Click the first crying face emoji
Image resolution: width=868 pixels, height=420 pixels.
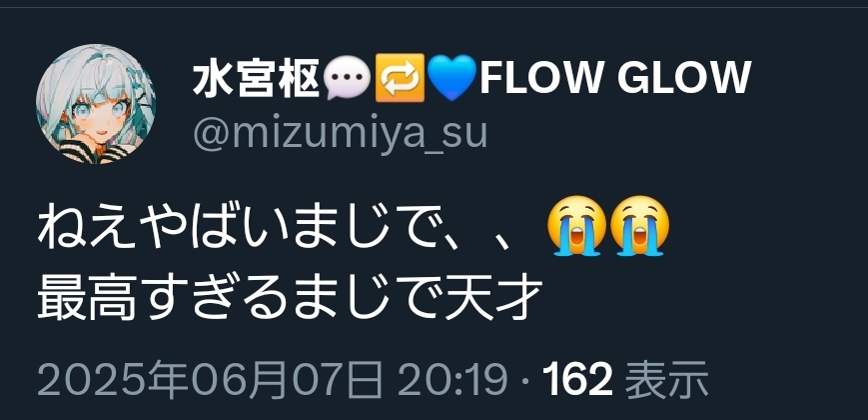[576, 226]
